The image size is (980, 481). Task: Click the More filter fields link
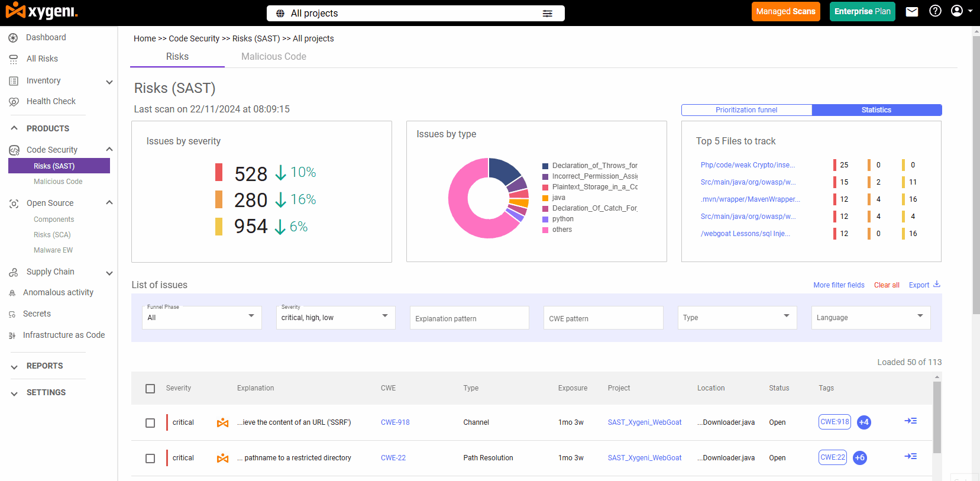point(839,285)
